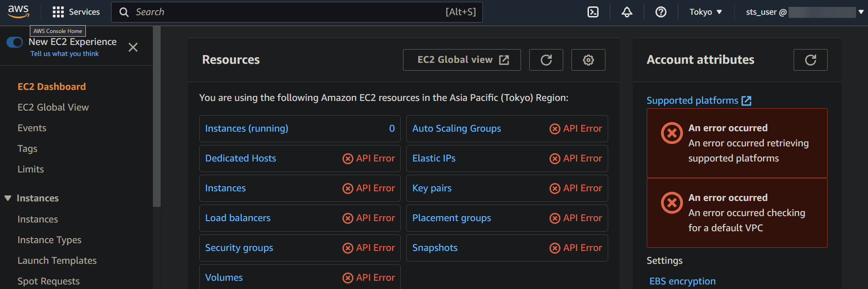Open the Resources settings gear
This screenshot has width=868, height=289.
(x=588, y=60)
